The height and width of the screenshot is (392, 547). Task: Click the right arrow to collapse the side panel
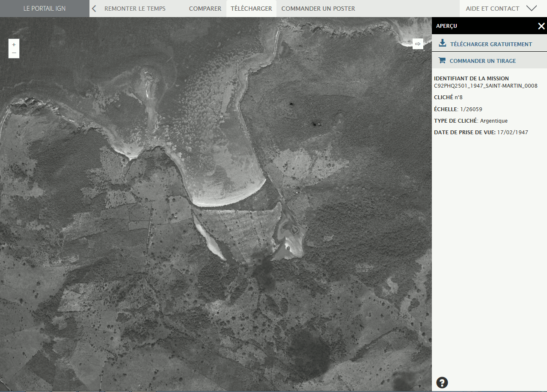tap(418, 44)
